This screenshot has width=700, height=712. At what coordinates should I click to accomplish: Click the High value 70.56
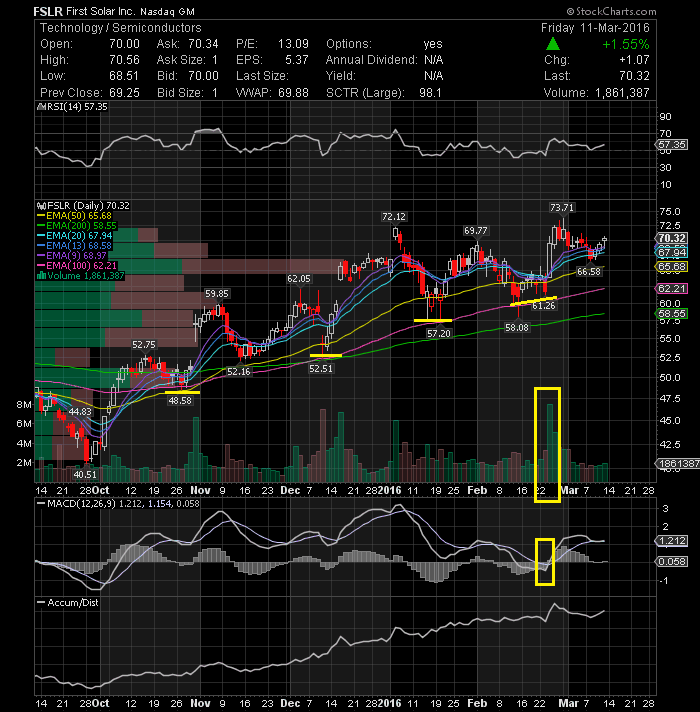pyautogui.click(x=124, y=60)
